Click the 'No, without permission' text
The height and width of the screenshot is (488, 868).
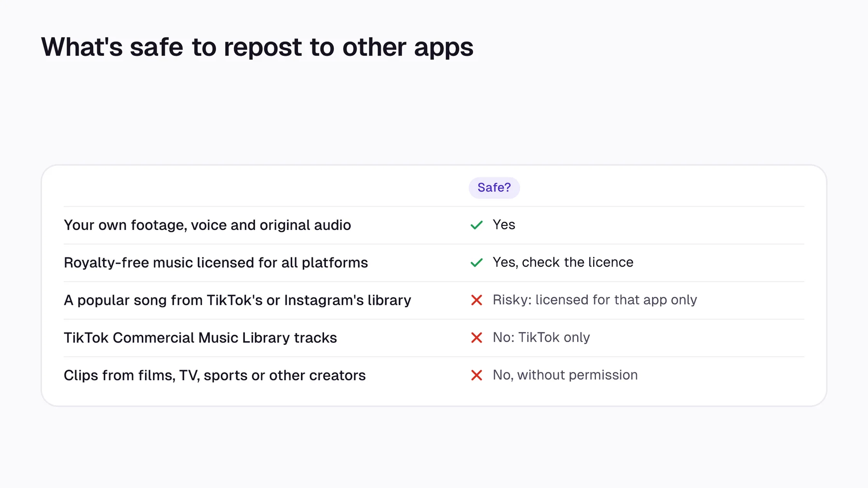[565, 375]
